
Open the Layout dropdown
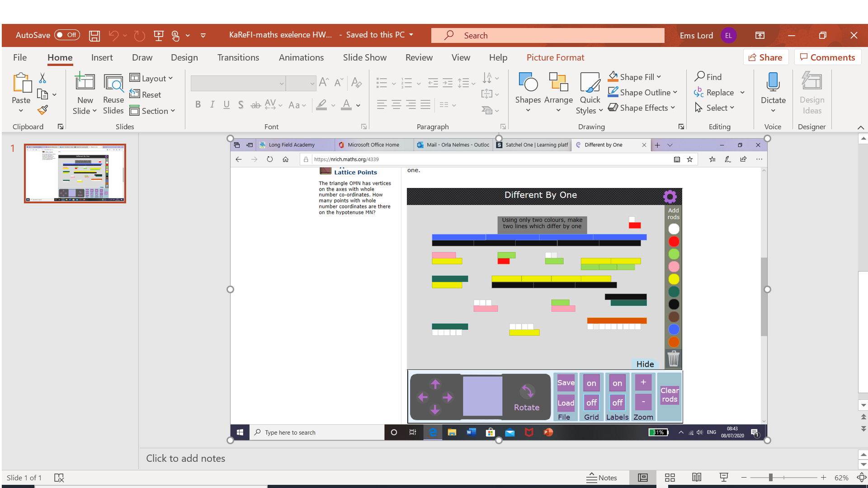pos(151,78)
